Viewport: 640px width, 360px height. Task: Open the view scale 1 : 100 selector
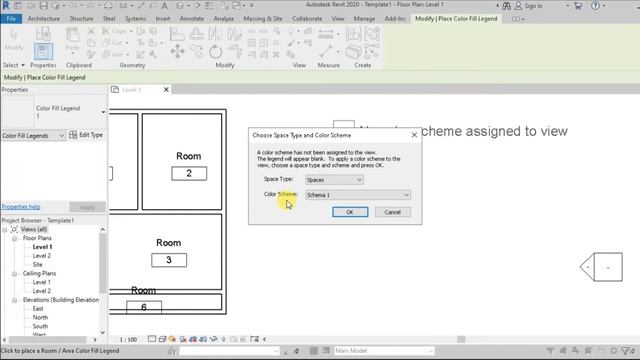click(128, 339)
